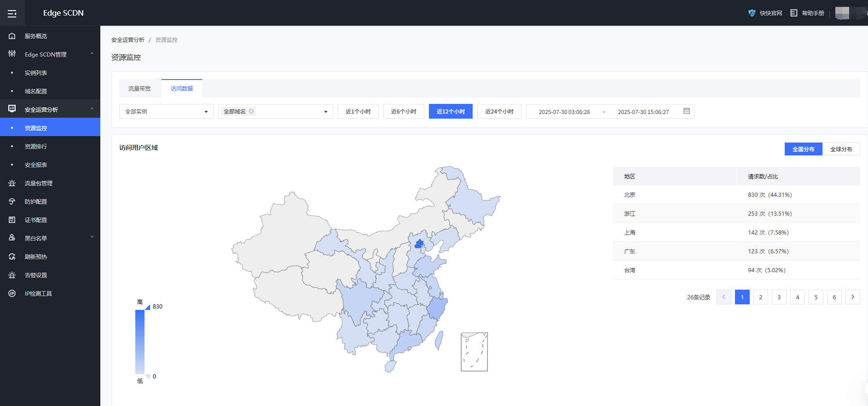Go to page 3 of the region table
This screenshot has width=868, height=406.
click(779, 297)
